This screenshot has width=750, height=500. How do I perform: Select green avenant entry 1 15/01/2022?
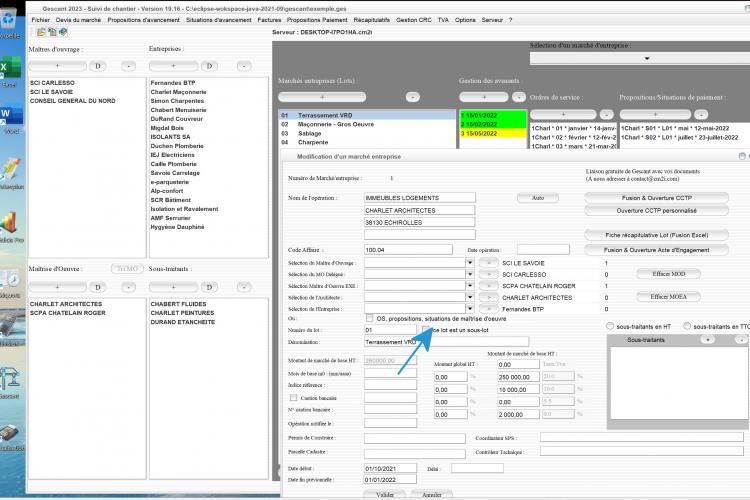point(493,115)
